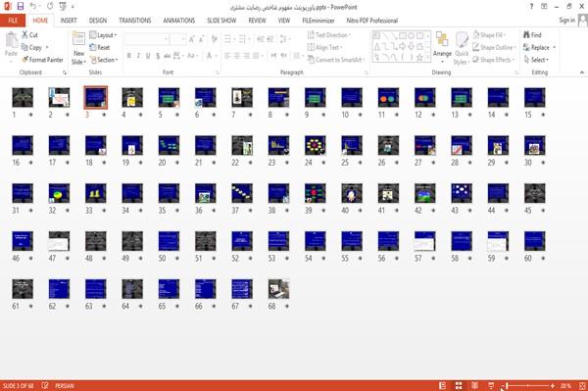Open the FILE tab
Viewport: 588px width, 391px height.
[13, 21]
